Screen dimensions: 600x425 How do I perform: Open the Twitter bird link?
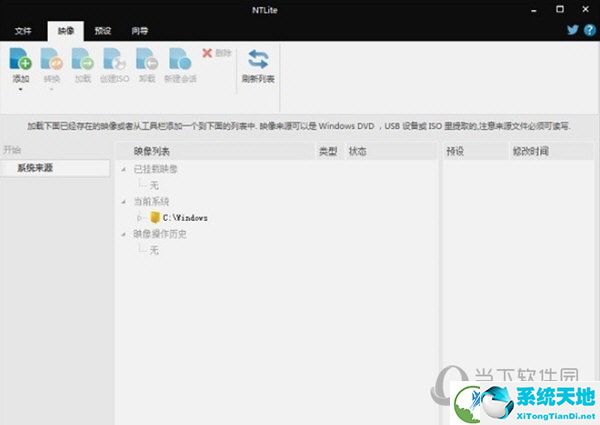pos(572,30)
